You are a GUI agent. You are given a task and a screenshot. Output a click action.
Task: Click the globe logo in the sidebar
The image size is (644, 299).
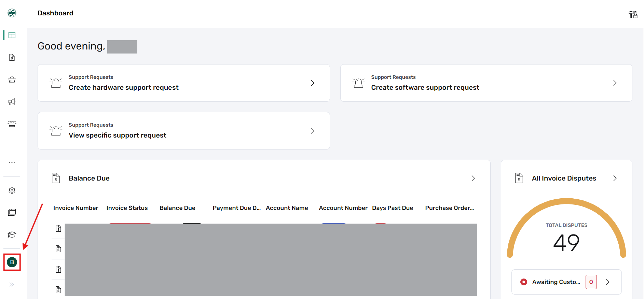12,13
